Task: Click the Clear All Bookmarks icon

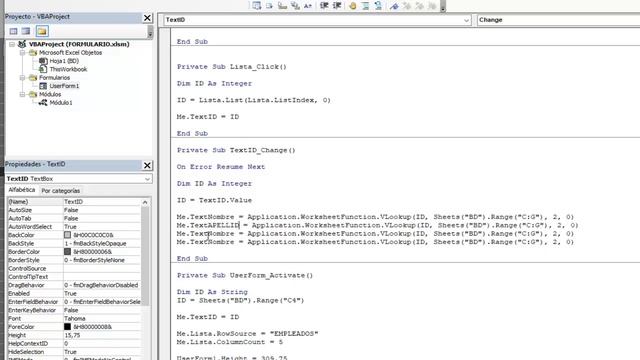Action: coord(432,6)
